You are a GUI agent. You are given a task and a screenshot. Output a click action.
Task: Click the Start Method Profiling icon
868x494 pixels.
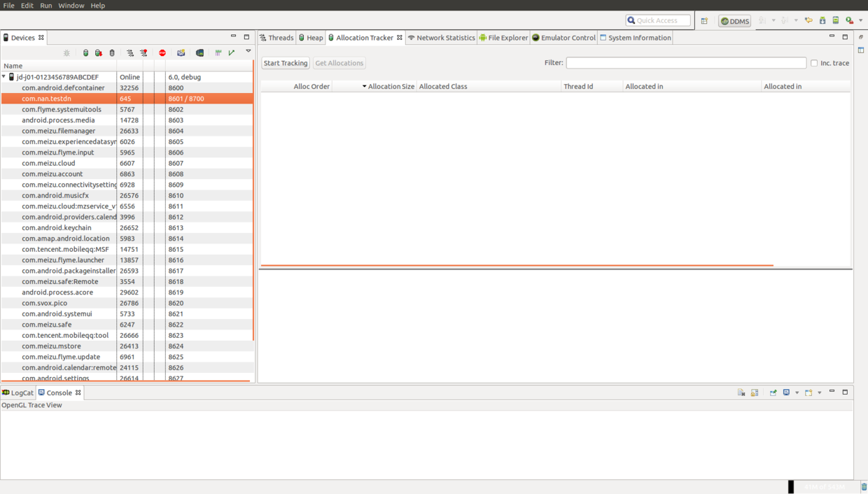pos(143,53)
